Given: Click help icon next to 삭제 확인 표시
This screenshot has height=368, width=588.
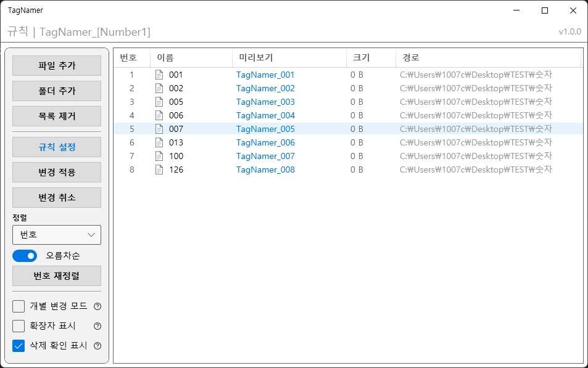Looking at the screenshot, I should [97, 346].
